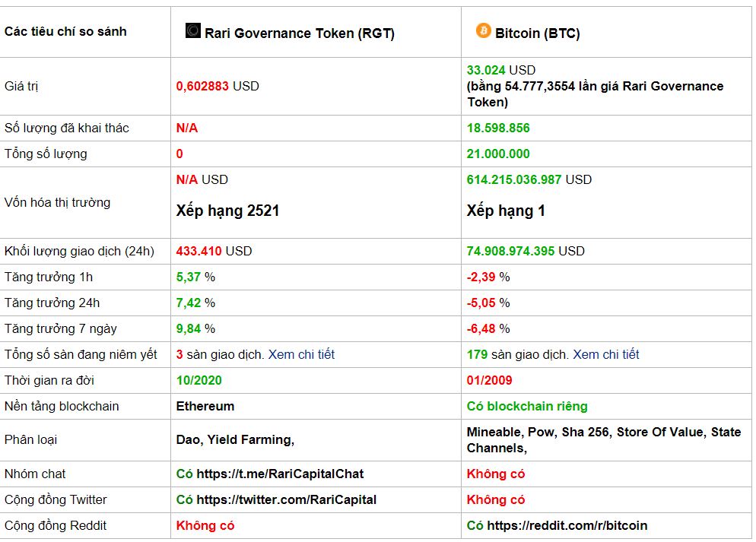
Task: Select the 'Các tiêu chí so sánh' header cell
Action: pos(65,31)
